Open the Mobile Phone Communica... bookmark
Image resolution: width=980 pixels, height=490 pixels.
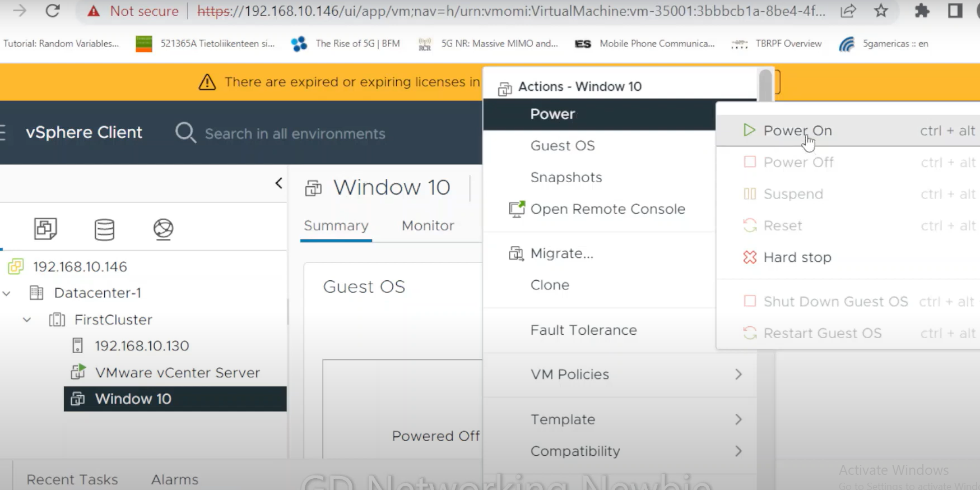[645, 43]
